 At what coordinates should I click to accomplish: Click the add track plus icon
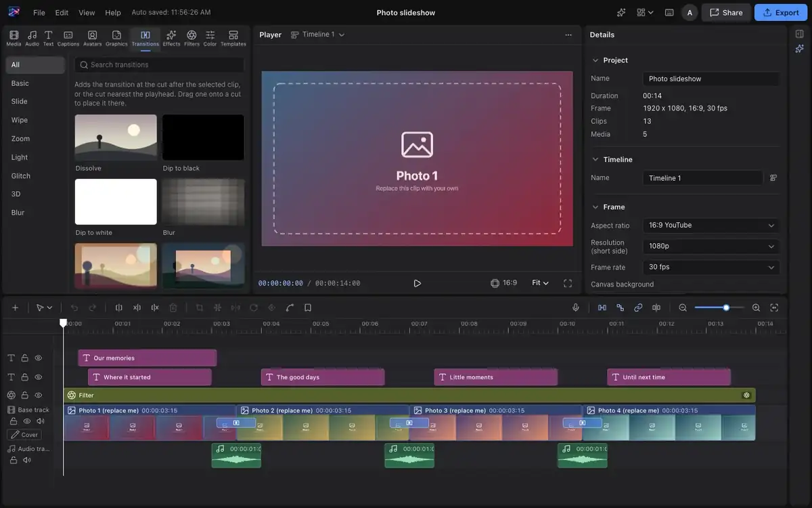[15, 308]
